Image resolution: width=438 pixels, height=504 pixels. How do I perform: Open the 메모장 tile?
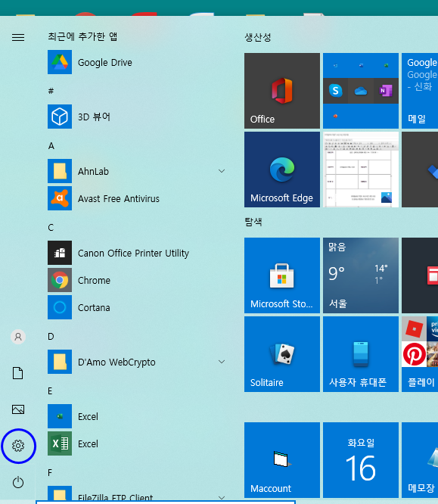click(420, 460)
